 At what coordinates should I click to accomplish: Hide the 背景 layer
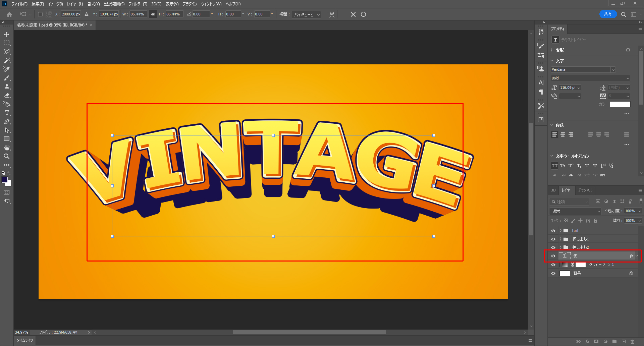click(553, 273)
